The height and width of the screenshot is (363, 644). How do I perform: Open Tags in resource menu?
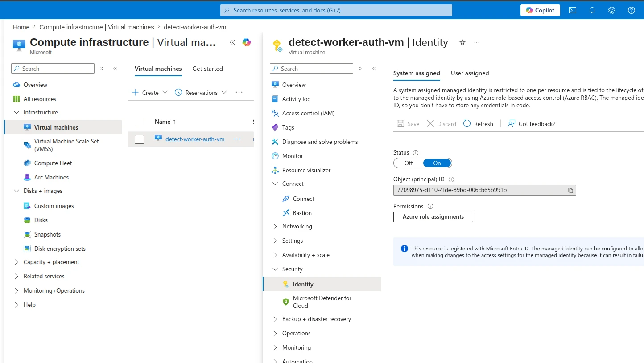coord(288,127)
